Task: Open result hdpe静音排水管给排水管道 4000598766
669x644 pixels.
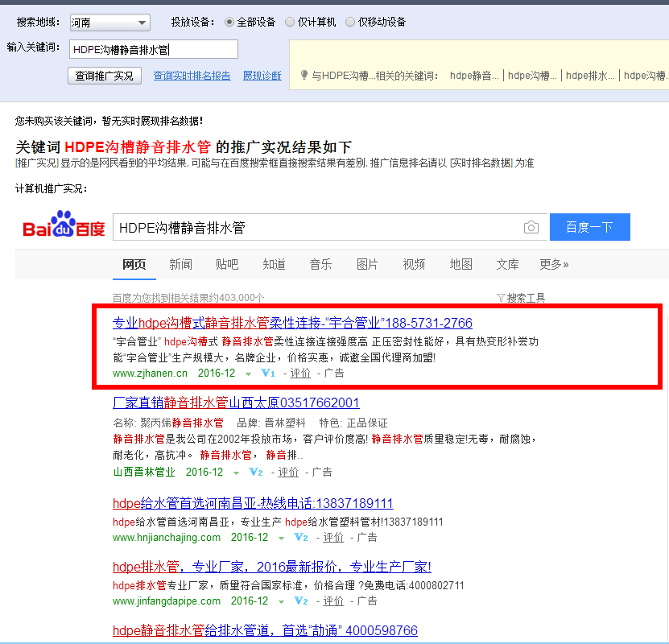Action: point(265,630)
